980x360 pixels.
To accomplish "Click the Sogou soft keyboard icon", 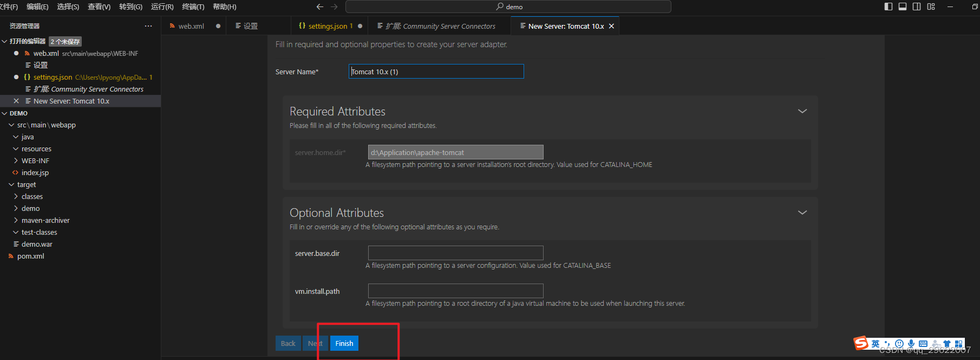I will click(x=923, y=343).
